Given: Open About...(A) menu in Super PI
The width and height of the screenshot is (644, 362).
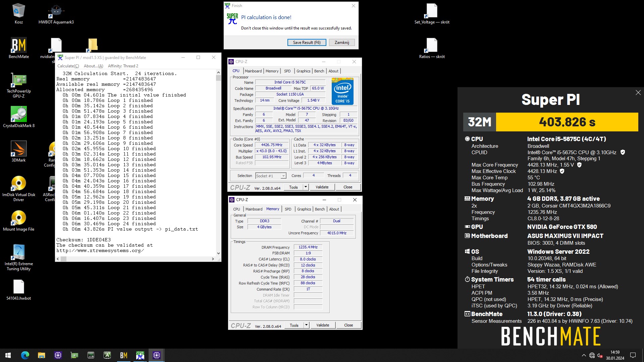Looking at the screenshot, I should pos(93,66).
